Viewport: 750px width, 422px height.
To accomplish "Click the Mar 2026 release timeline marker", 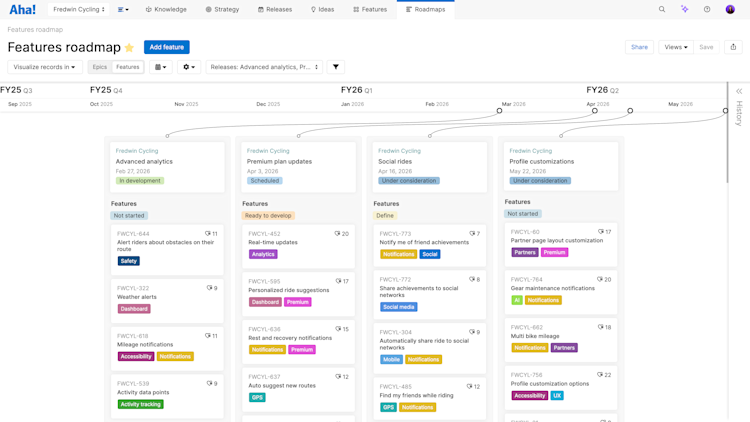I will click(x=499, y=111).
